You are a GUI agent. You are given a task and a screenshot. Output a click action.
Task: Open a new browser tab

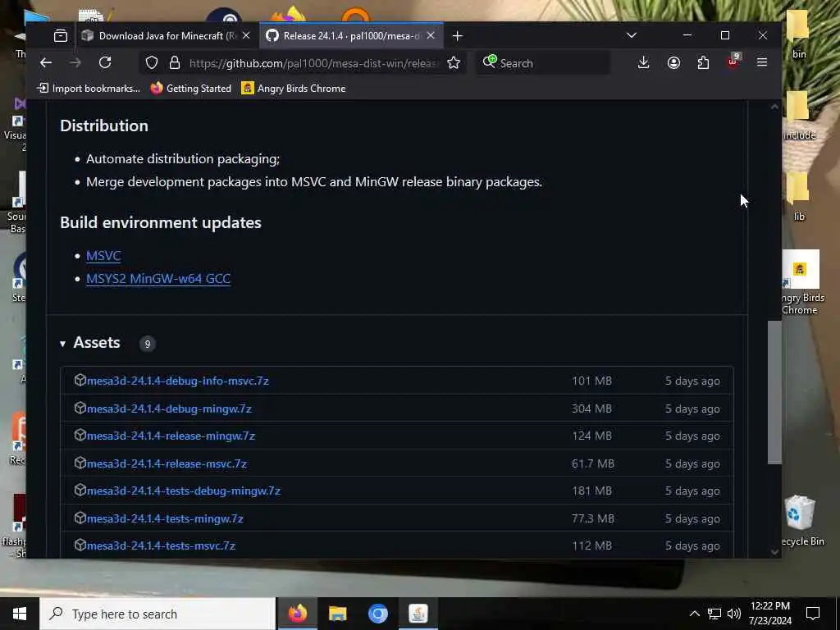pyautogui.click(x=457, y=36)
